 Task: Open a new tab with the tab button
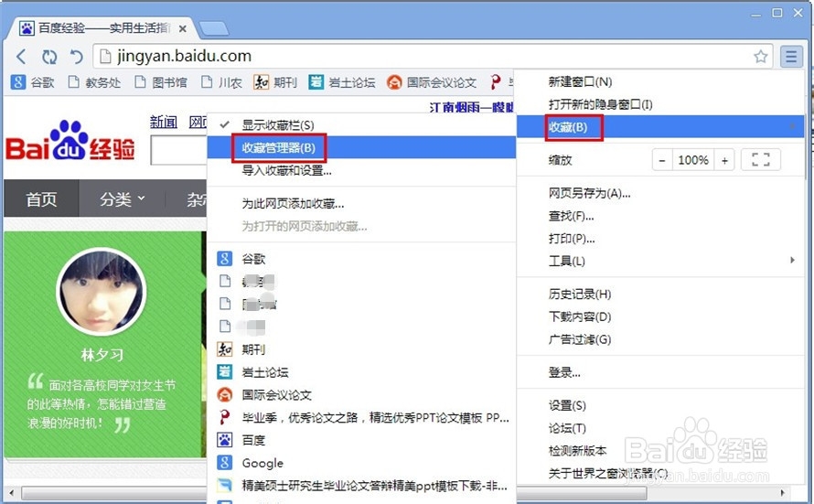point(214,28)
